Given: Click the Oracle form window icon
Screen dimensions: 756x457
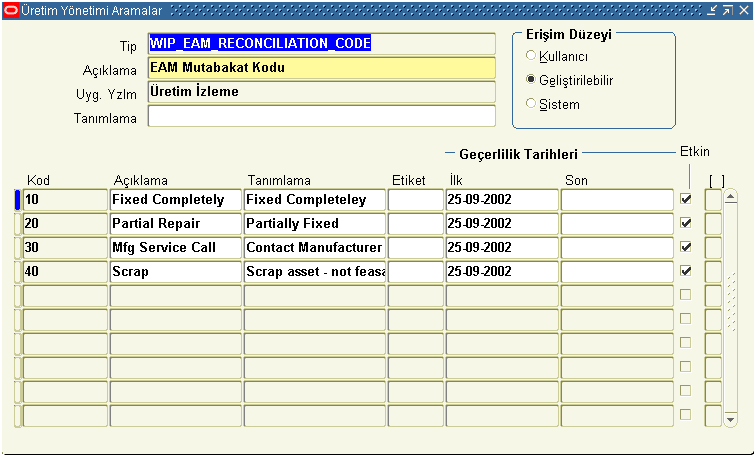Looking at the screenshot, I should point(10,9).
